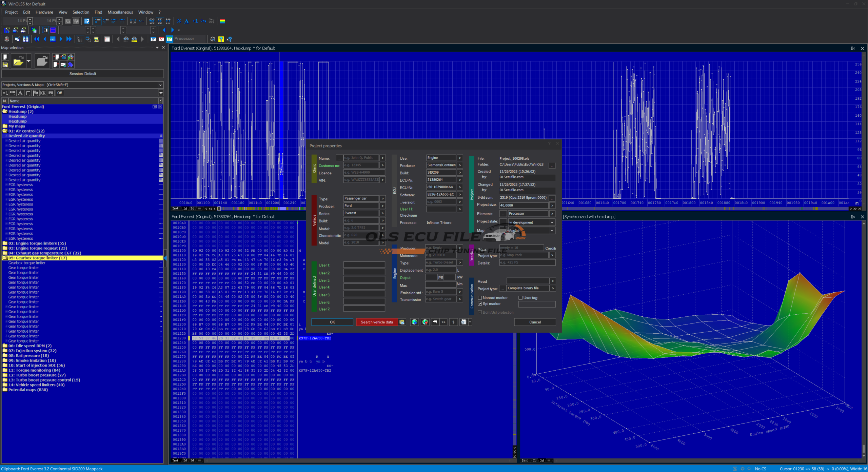Screen dimensions: 868x472
Task: Uncheck the Spi marker checkbox
Action: click(480, 304)
